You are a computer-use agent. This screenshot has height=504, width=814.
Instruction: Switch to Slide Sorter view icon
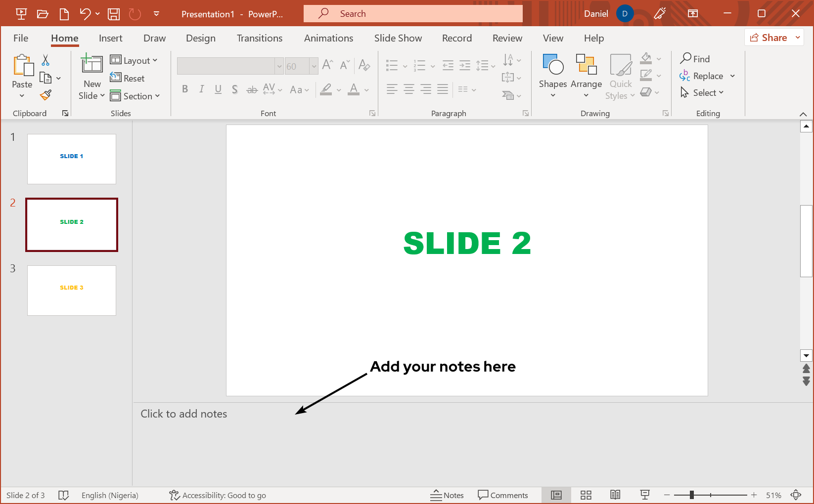click(x=586, y=495)
